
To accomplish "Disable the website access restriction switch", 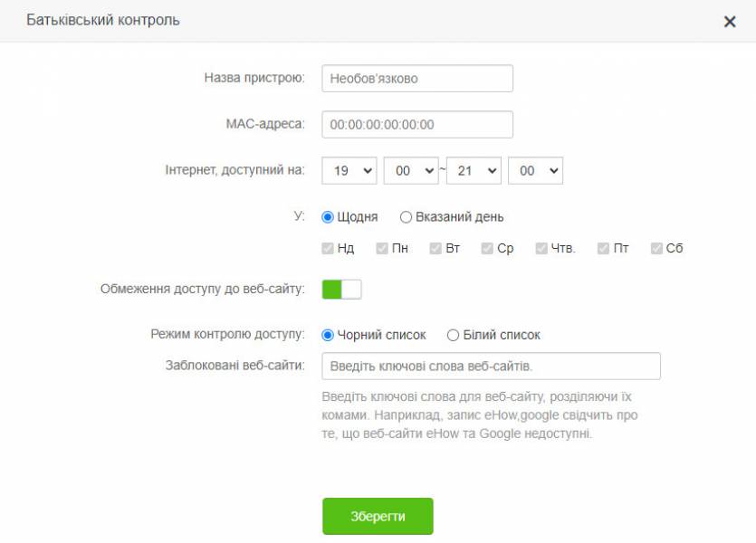I will [x=341, y=289].
